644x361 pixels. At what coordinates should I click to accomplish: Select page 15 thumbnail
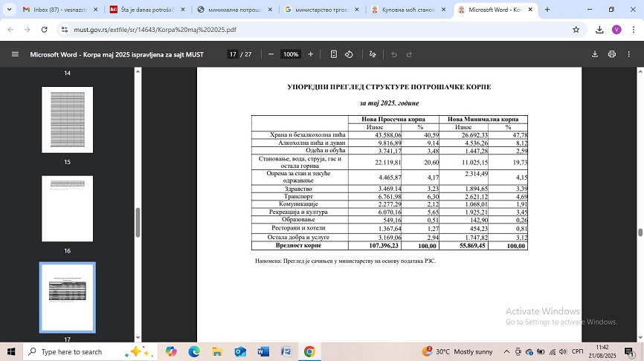(x=67, y=120)
